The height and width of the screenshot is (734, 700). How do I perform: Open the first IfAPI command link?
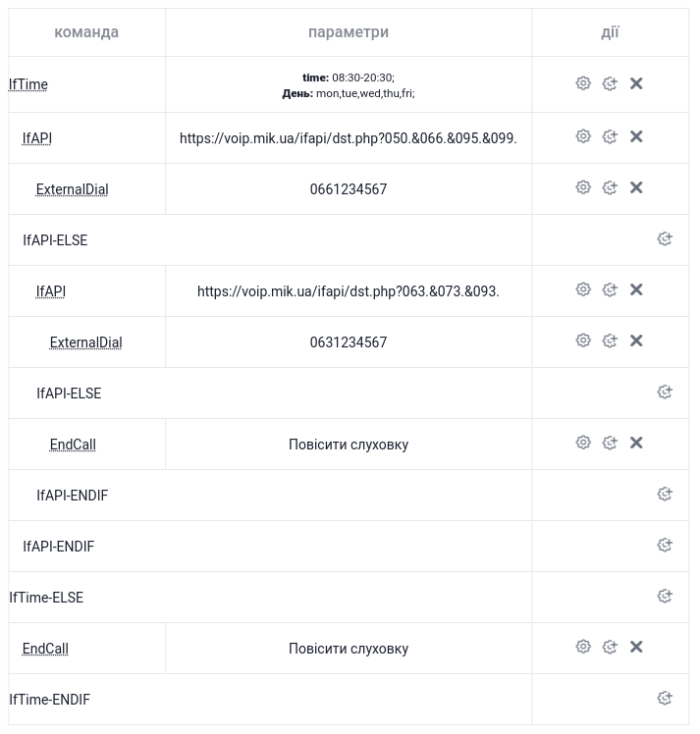pos(37,138)
